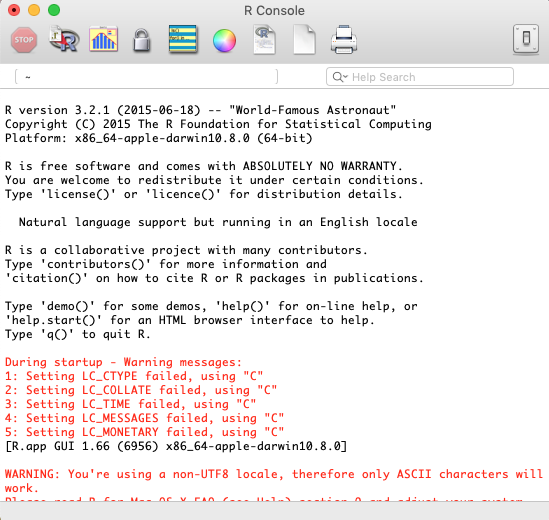Click "R is a collaborative project" line
Viewport: 549px width, 520px height.
(186, 250)
